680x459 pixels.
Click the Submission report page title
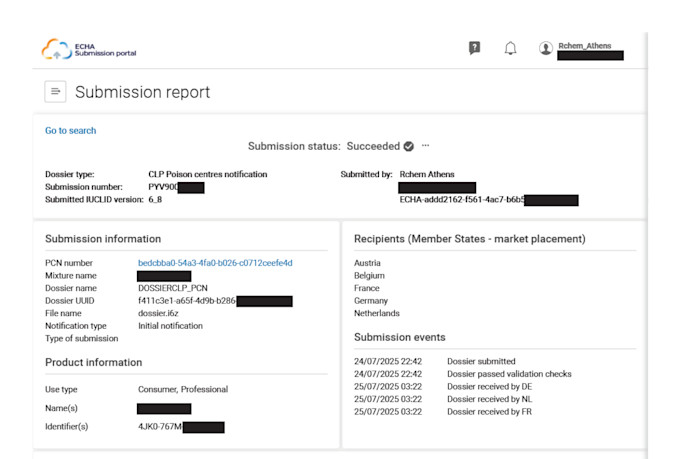[x=142, y=92]
